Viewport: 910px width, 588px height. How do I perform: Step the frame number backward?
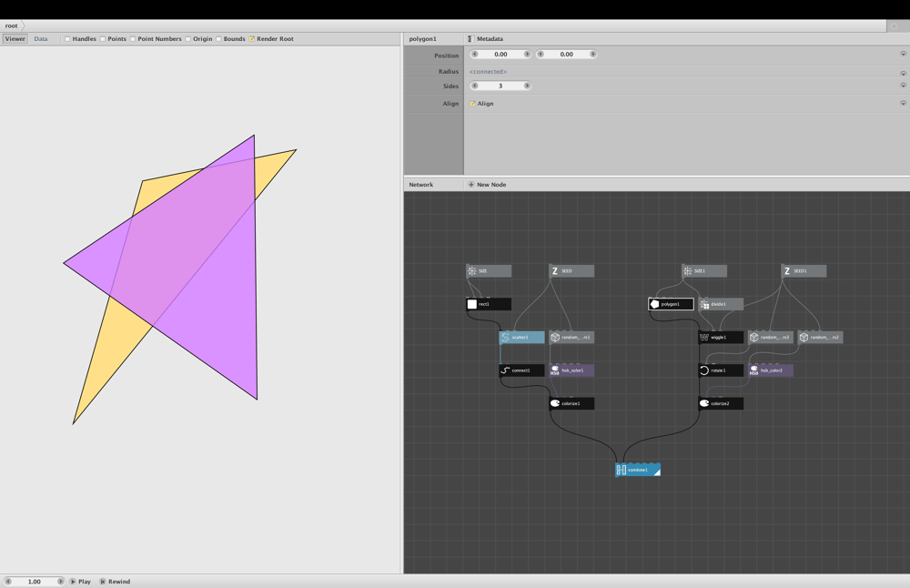(x=8, y=581)
